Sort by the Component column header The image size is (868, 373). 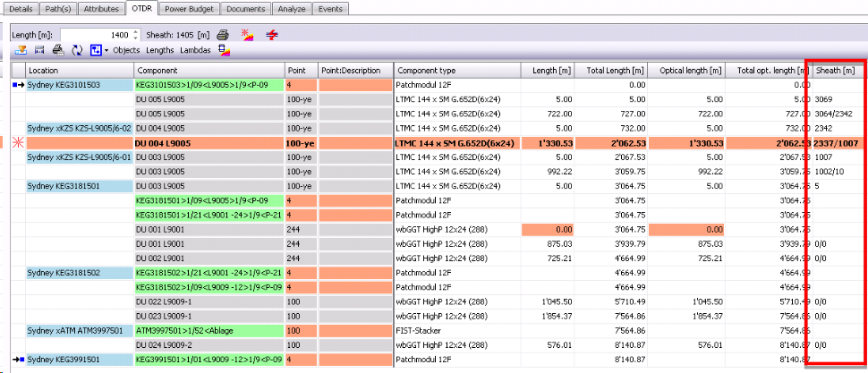[x=209, y=71]
